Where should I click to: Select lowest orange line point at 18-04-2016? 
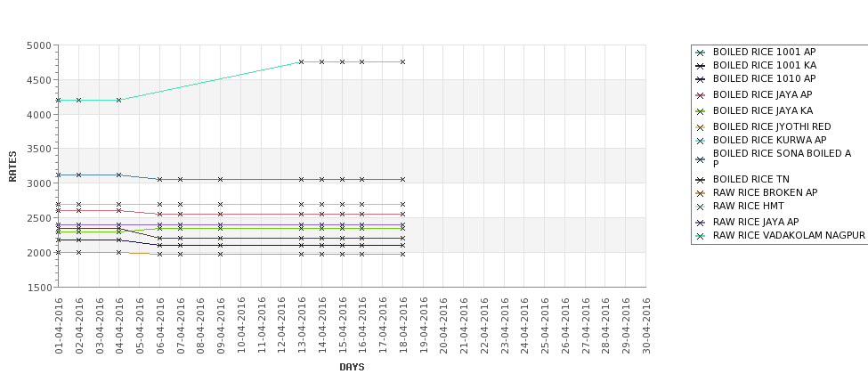pos(402,254)
